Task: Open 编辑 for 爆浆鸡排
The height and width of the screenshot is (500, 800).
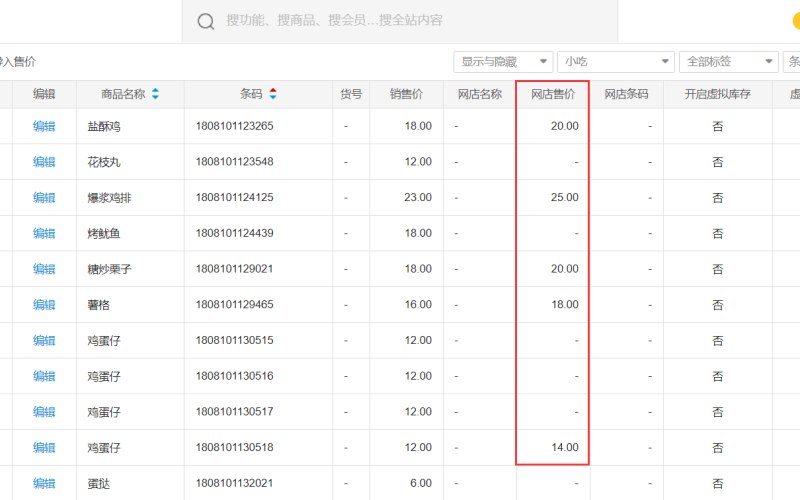Action: point(44,197)
